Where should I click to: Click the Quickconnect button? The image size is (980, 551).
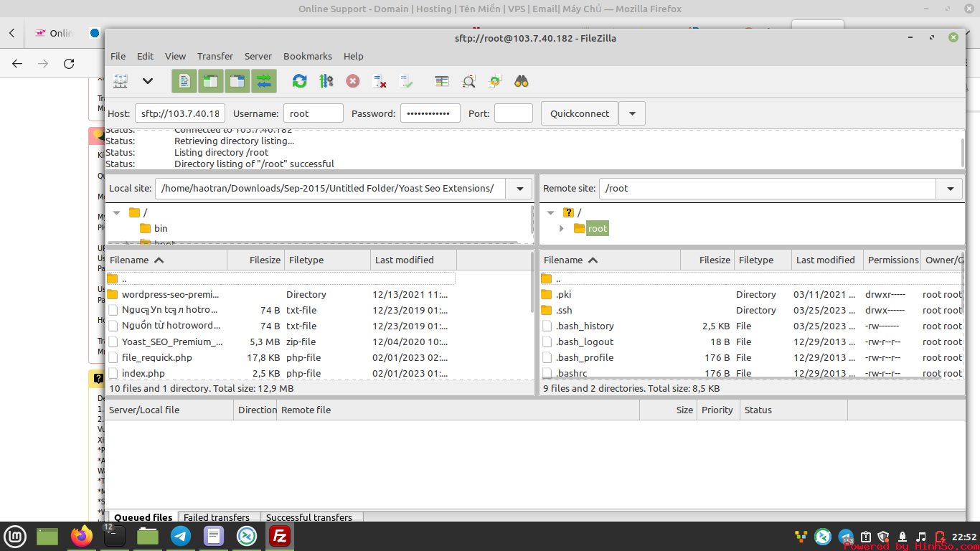coord(580,113)
